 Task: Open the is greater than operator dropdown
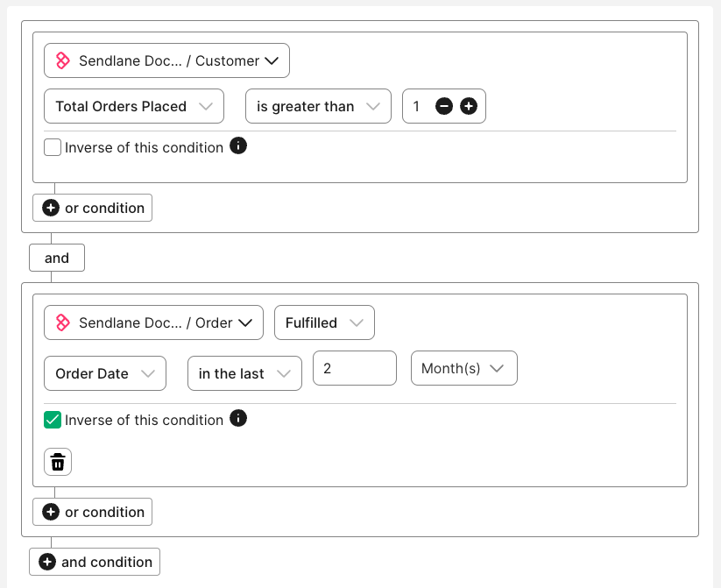point(318,106)
